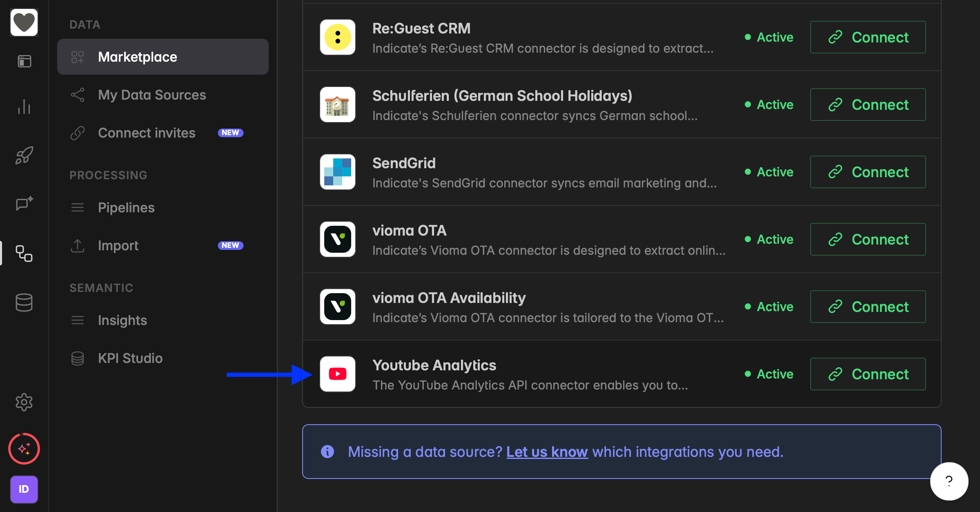Click the Re:Guest CRM yellow logo
This screenshot has width=980, height=512.
tap(338, 37)
